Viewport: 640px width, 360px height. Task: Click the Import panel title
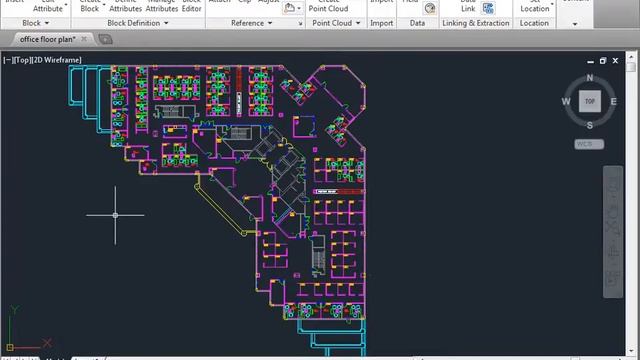[382, 23]
